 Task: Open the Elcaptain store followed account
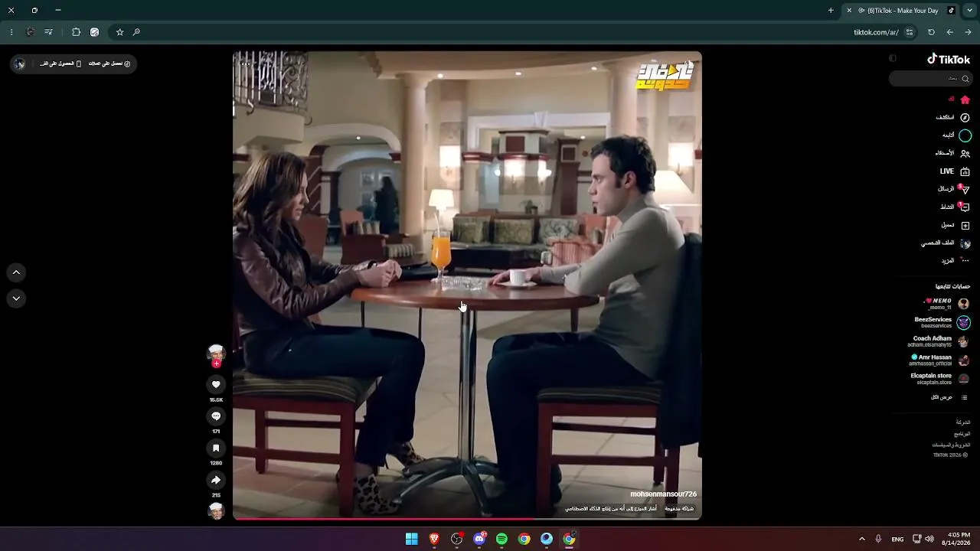click(940, 379)
